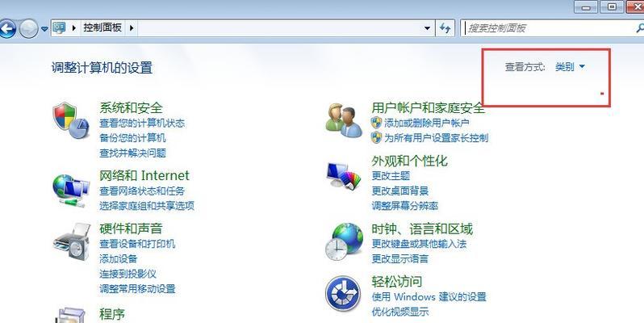Image resolution: width=644 pixels, height=323 pixels.
Task: Open the Appearance and Personalization monitor icon
Action: tap(343, 176)
